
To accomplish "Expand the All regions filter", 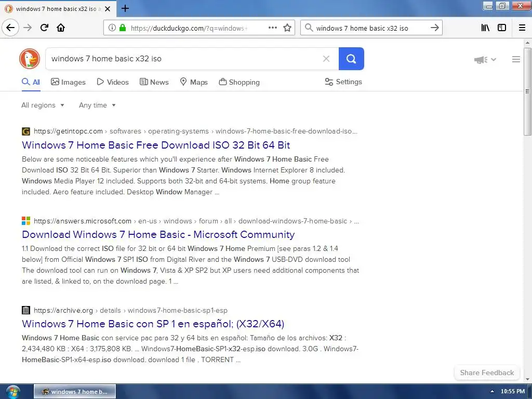I will click(x=43, y=105).
